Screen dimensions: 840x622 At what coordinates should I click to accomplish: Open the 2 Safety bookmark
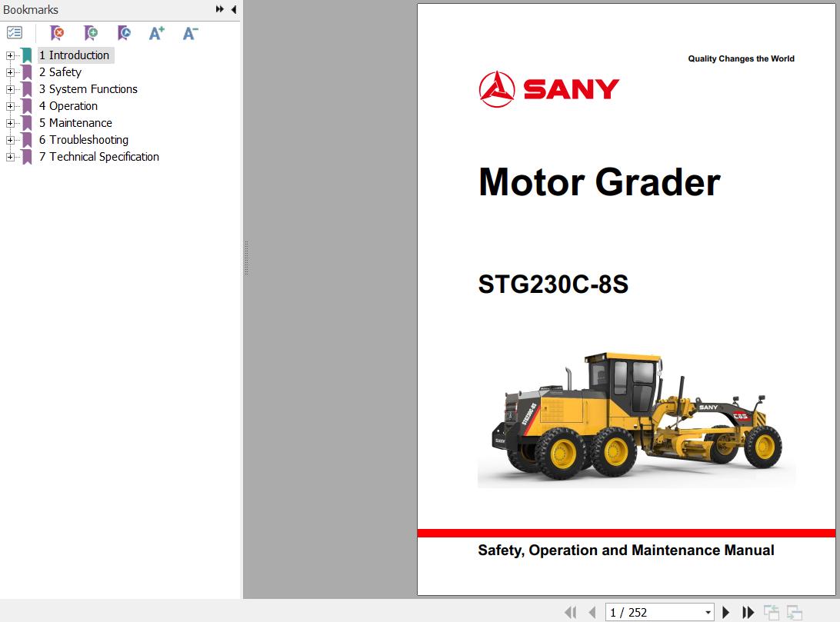(x=60, y=72)
